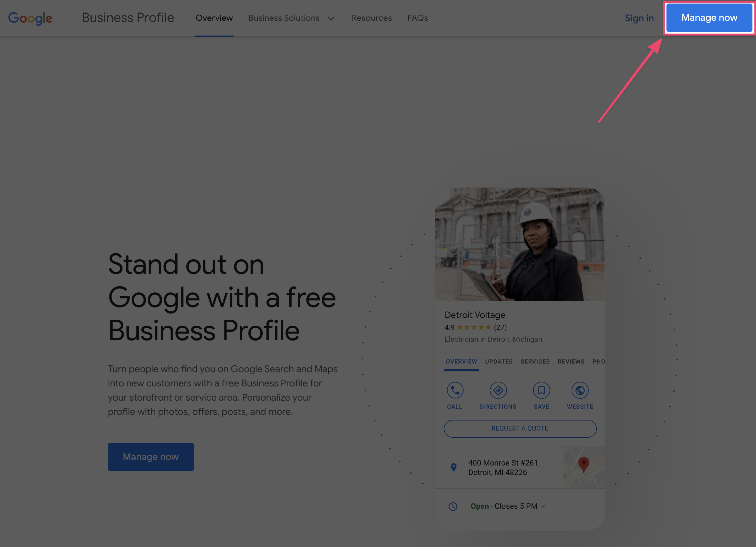Select the Save bookmark icon

[541, 390]
